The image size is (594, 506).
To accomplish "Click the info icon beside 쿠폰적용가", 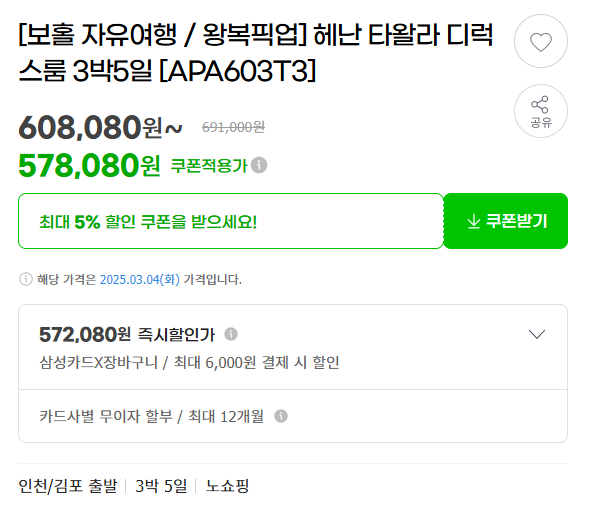I will tap(259, 165).
